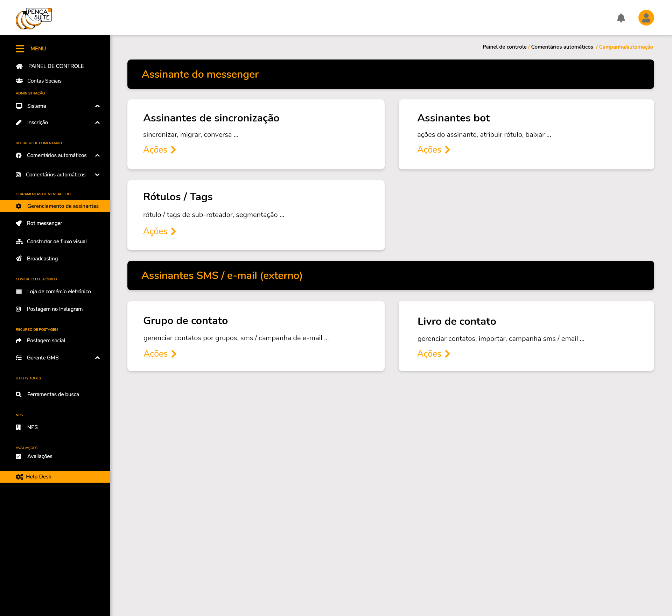Viewport: 672px width, 616px height.
Task: Open the user profile avatar
Action: [x=646, y=18]
